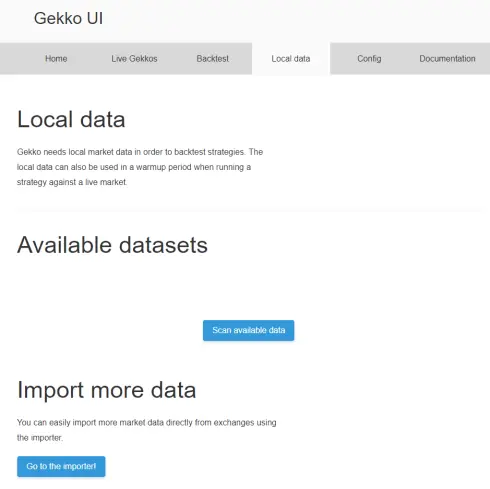Click the Available datasets heading
490x489 pixels.
click(112, 245)
